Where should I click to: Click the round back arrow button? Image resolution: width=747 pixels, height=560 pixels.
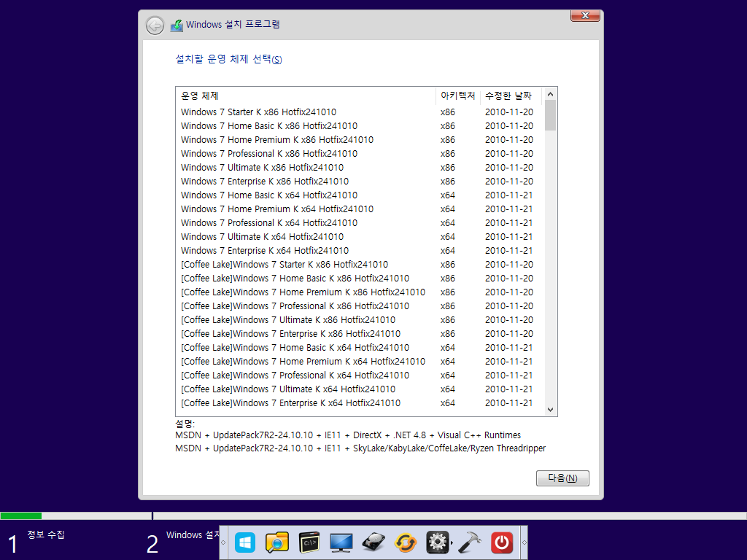click(155, 26)
